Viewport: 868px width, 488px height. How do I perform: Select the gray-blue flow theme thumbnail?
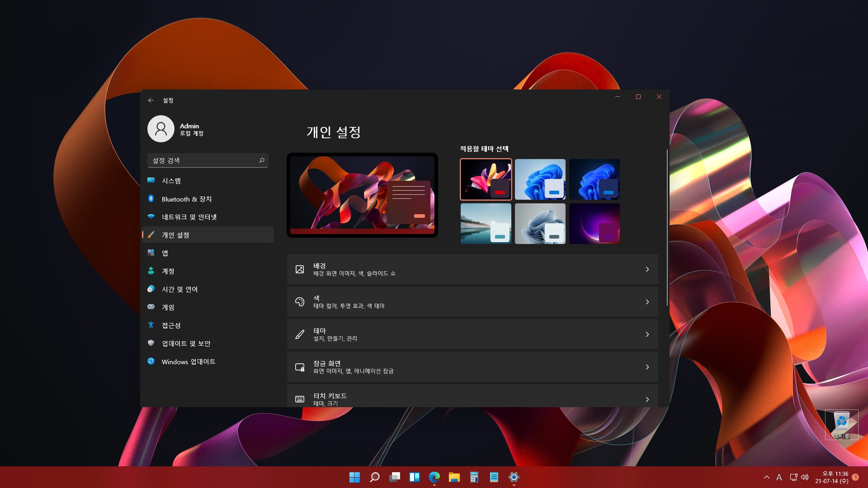(540, 224)
